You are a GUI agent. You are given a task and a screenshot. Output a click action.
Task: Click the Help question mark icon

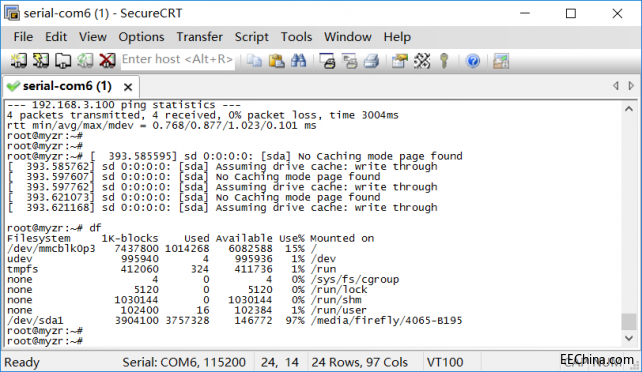(x=473, y=61)
